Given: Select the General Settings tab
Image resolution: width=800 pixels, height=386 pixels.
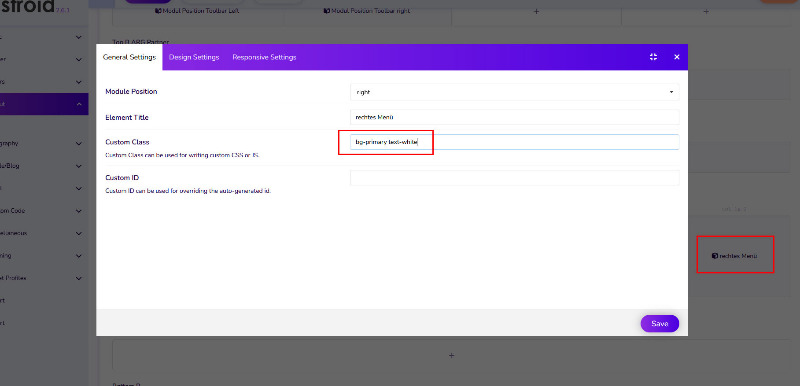Looking at the screenshot, I should [x=129, y=57].
